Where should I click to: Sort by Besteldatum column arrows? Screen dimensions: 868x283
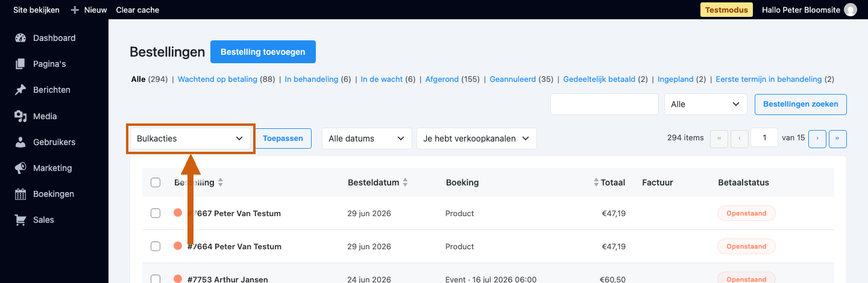[405, 182]
